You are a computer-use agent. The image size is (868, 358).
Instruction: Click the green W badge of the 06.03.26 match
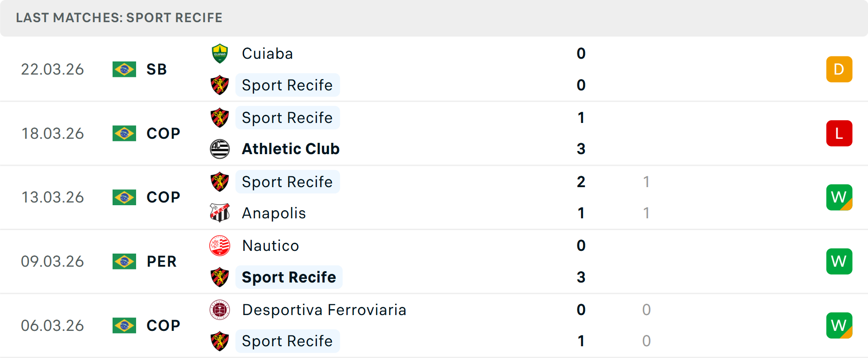pos(839,325)
